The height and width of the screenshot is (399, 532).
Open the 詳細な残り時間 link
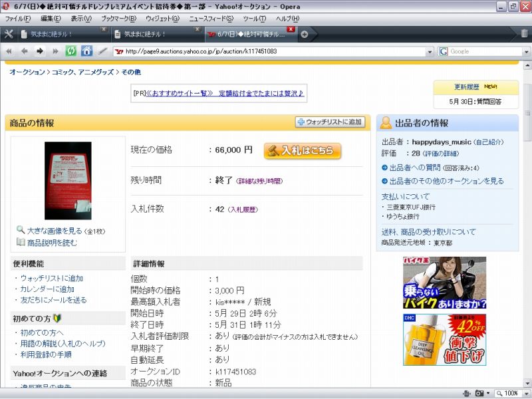[260, 181]
